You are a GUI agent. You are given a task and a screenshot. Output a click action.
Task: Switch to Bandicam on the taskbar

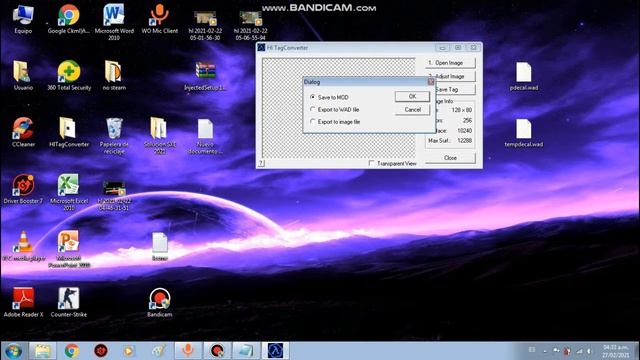tap(217, 351)
